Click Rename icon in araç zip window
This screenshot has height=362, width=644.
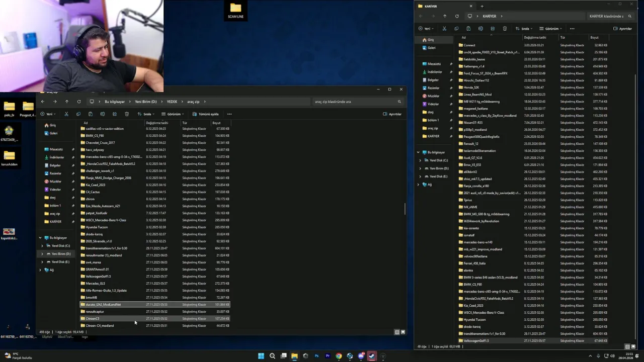[x=102, y=114]
